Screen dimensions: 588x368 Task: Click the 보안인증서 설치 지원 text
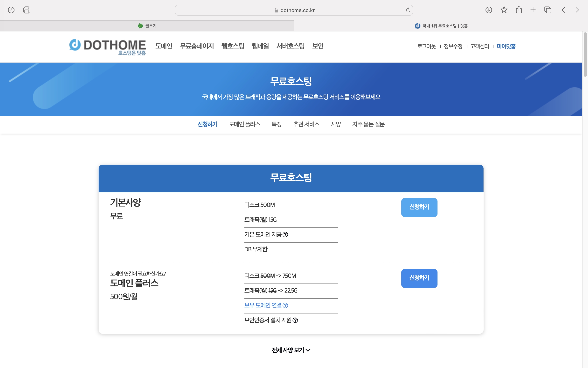(x=268, y=320)
